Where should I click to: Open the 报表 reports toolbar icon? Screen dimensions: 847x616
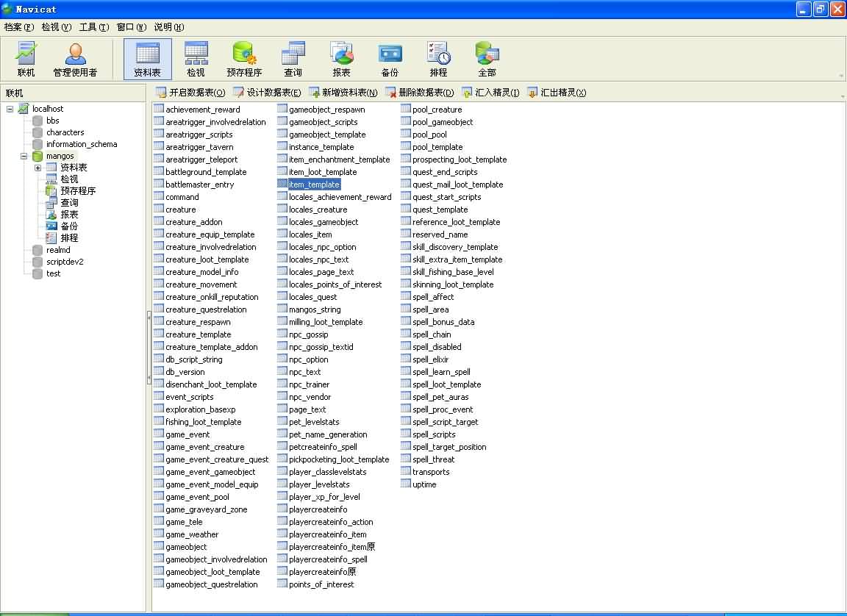coord(341,59)
